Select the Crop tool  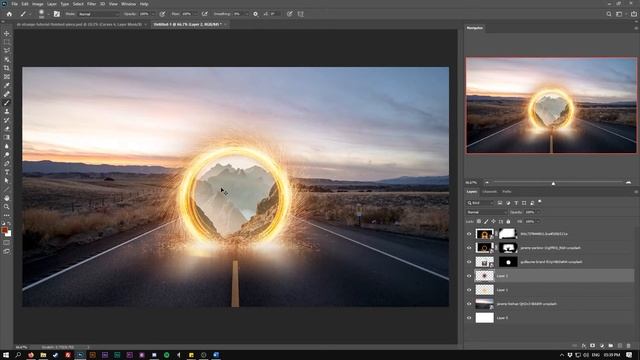7,68
